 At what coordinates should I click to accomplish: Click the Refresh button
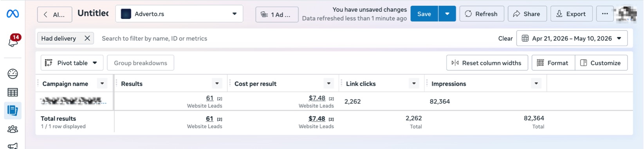pyautogui.click(x=482, y=14)
